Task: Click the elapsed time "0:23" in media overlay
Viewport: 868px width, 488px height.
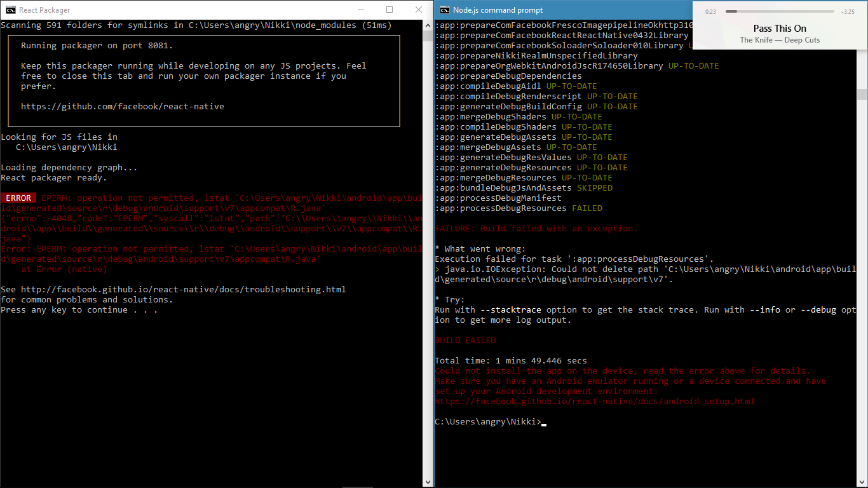Action: [x=710, y=11]
